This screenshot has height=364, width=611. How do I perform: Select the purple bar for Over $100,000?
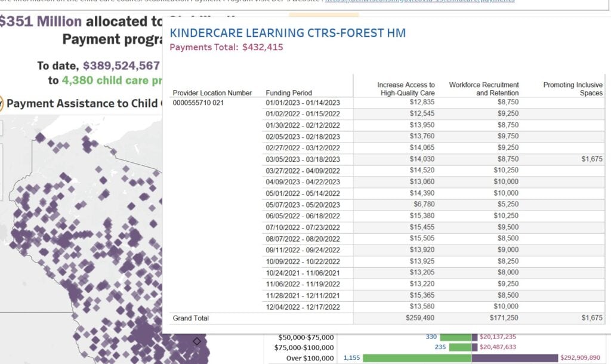(515, 358)
